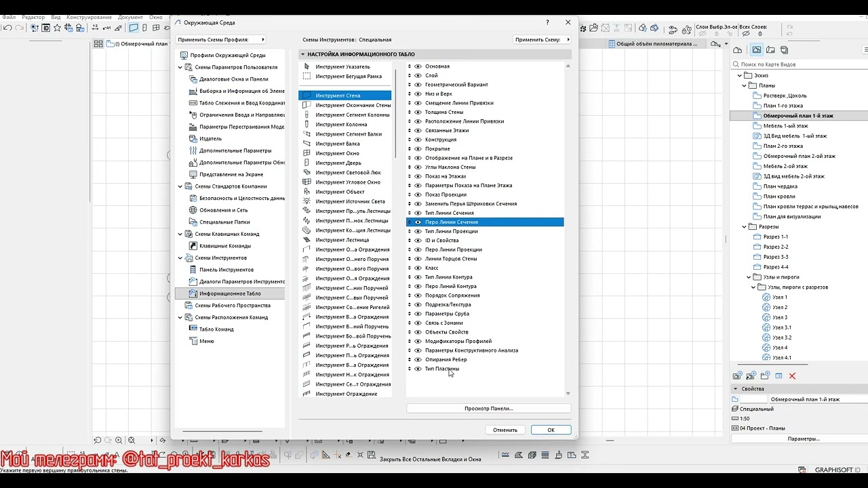Open the Конструирование menu

click(90, 16)
